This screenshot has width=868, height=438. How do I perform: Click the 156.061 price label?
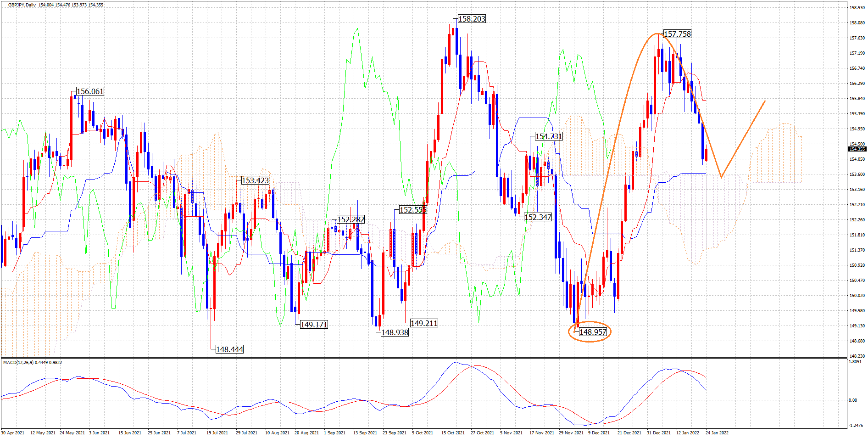point(90,91)
